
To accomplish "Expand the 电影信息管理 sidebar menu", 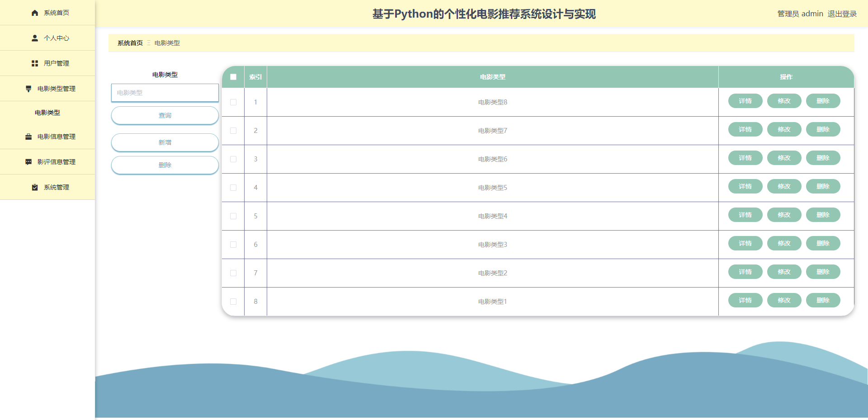I will (56, 137).
